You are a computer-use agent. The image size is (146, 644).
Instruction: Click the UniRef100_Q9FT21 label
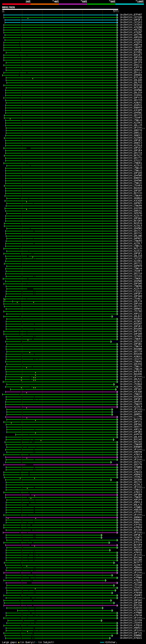131,633
